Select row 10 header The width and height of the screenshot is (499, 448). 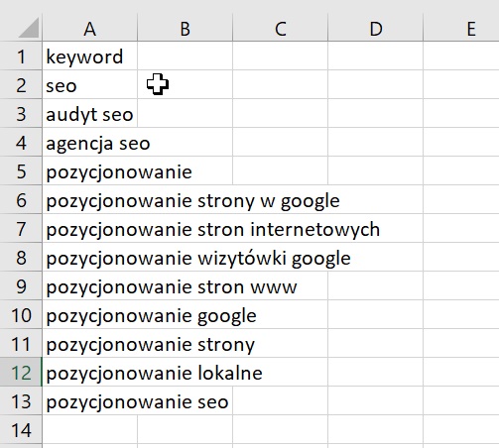coord(21,314)
